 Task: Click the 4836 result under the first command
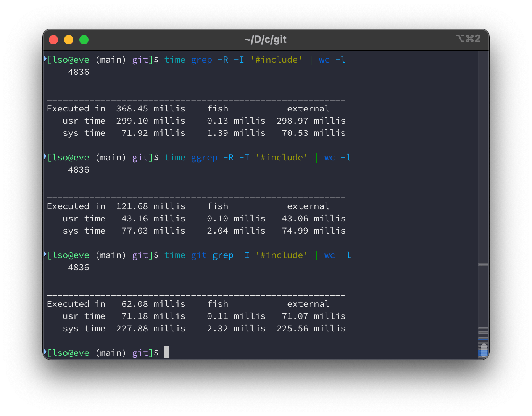tap(79, 72)
